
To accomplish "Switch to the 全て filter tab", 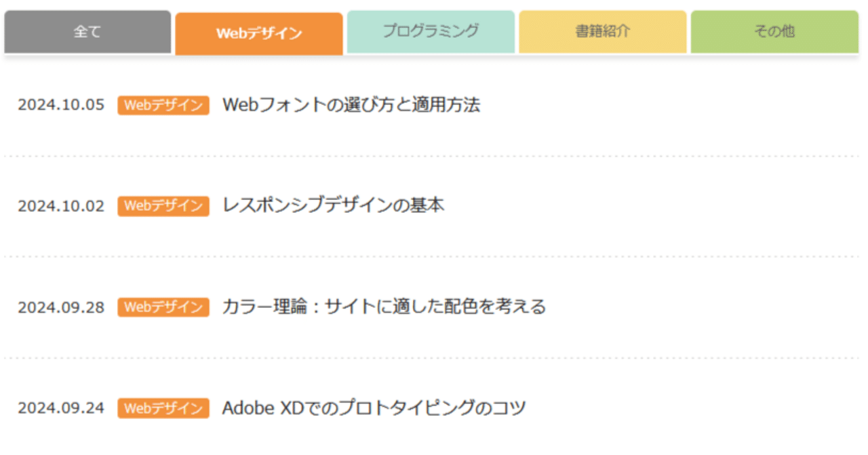I will (87, 31).
